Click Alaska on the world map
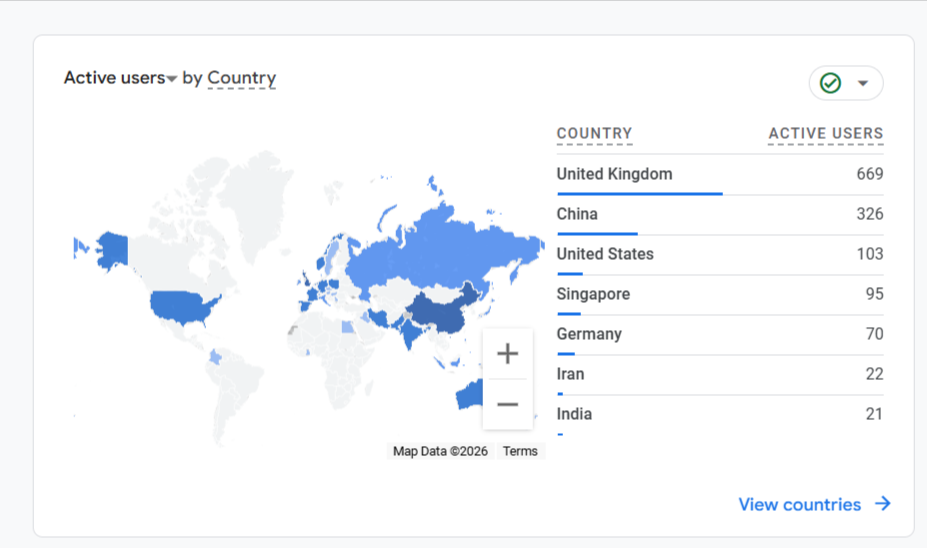The width and height of the screenshot is (927, 548). 114,249
